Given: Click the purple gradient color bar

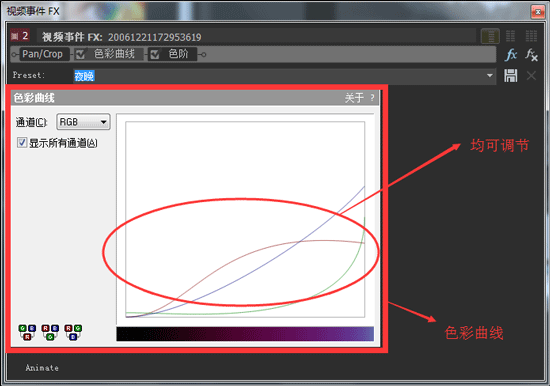Looking at the screenshot, I should tap(245, 334).
